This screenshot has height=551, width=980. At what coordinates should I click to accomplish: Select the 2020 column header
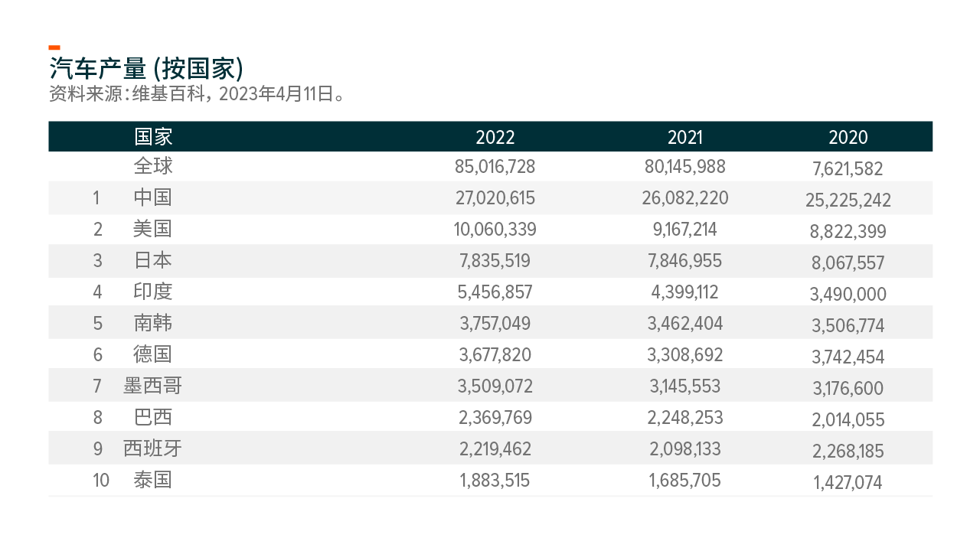tap(848, 138)
